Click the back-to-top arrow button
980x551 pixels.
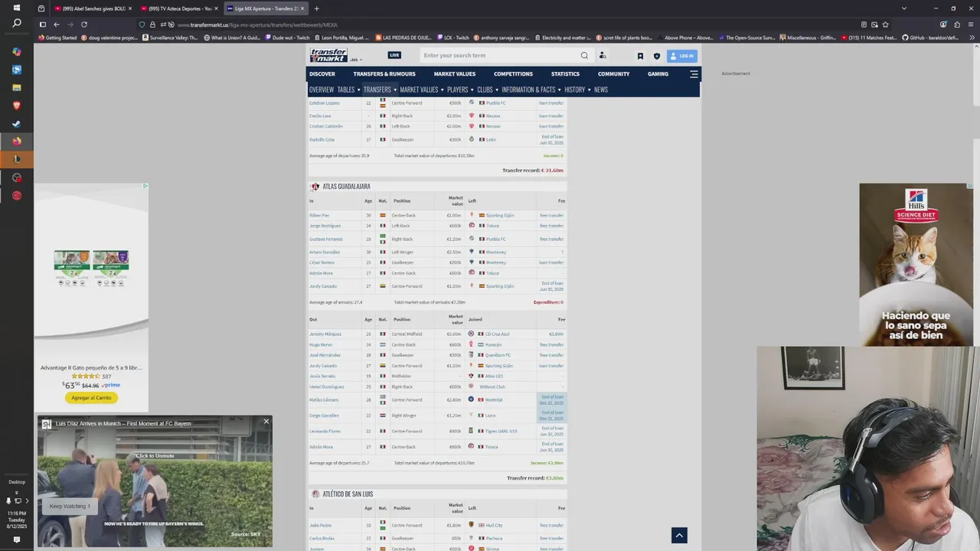tap(679, 536)
